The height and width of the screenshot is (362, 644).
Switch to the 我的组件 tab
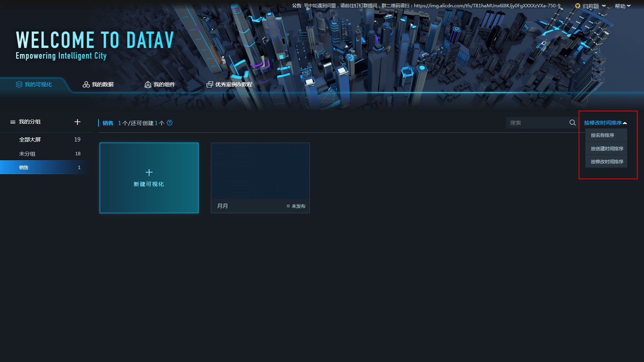tap(159, 84)
